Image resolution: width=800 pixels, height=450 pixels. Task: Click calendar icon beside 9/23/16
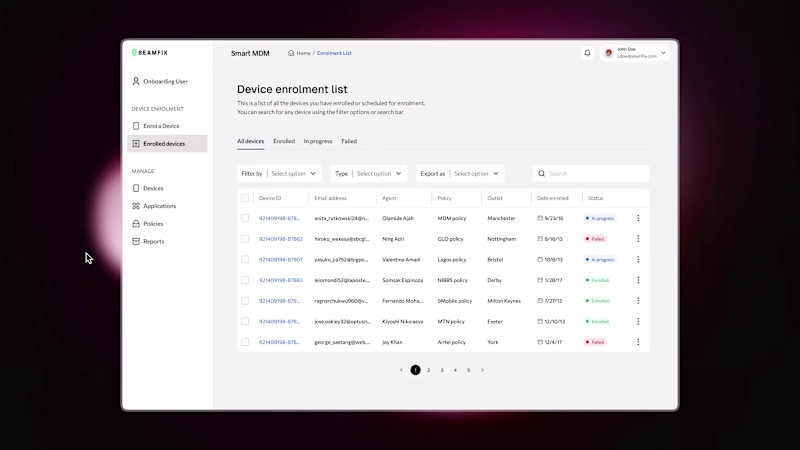[x=540, y=218]
